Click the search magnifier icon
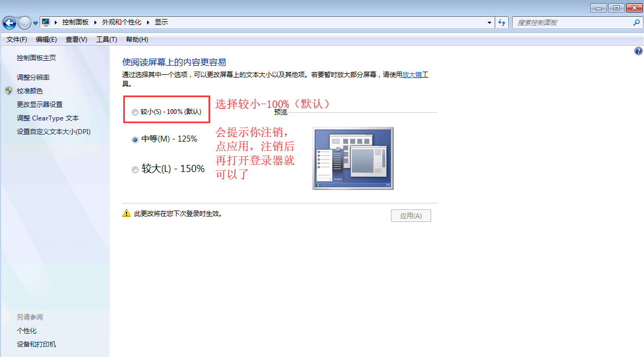This screenshot has height=357, width=644. pyautogui.click(x=636, y=23)
